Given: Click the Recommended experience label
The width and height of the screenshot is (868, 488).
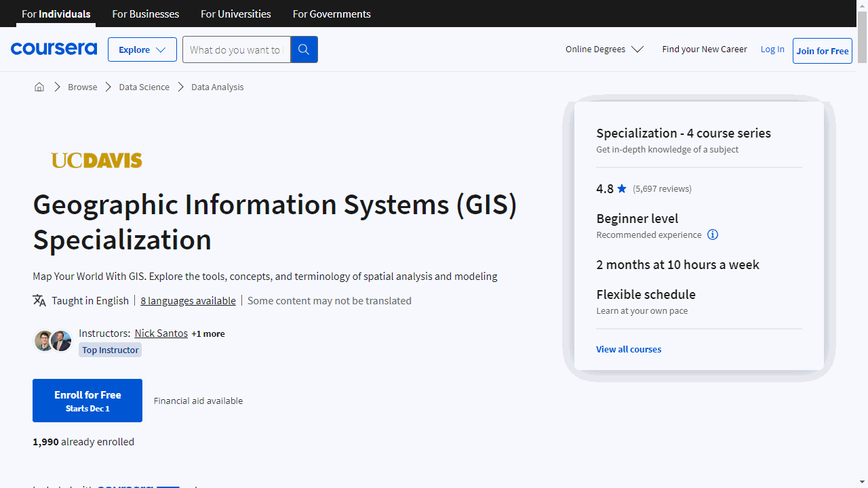Looking at the screenshot, I should (x=649, y=235).
